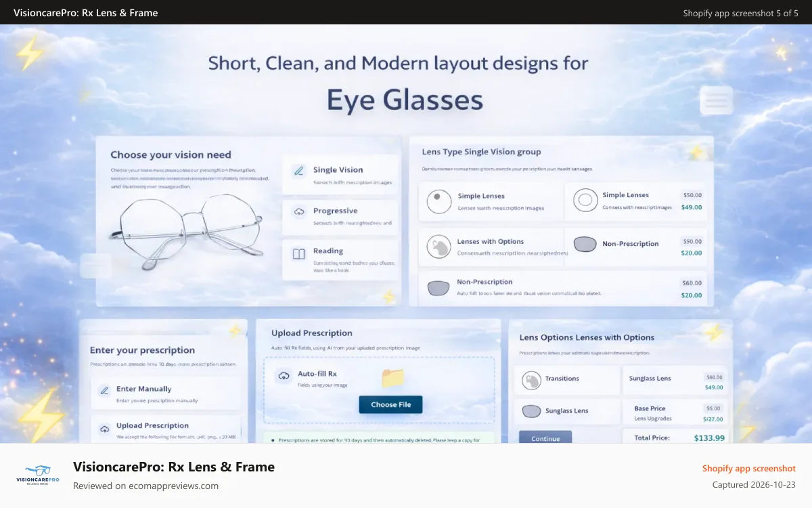812x508 pixels.
Task: Click the pencil icon beside Single Vision
Action: (x=299, y=171)
